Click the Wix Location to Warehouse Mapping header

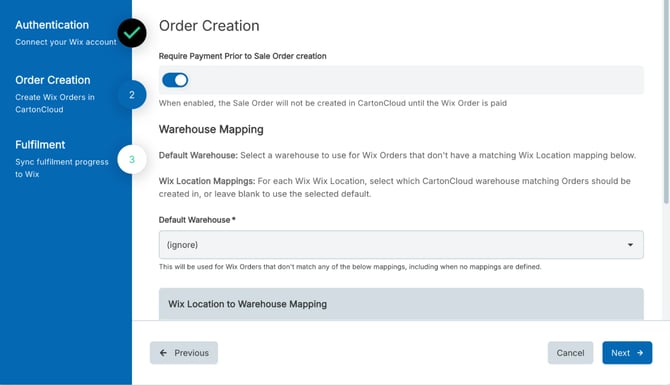pos(401,304)
